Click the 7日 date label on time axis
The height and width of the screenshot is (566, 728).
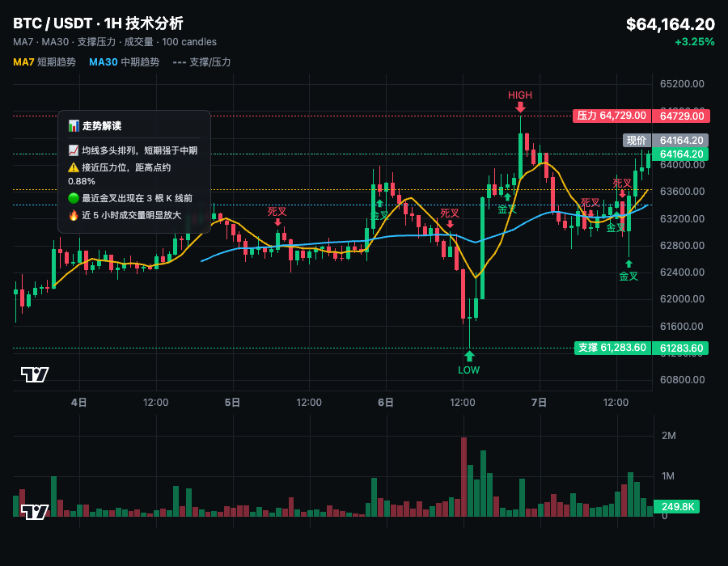pyautogui.click(x=539, y=402)
